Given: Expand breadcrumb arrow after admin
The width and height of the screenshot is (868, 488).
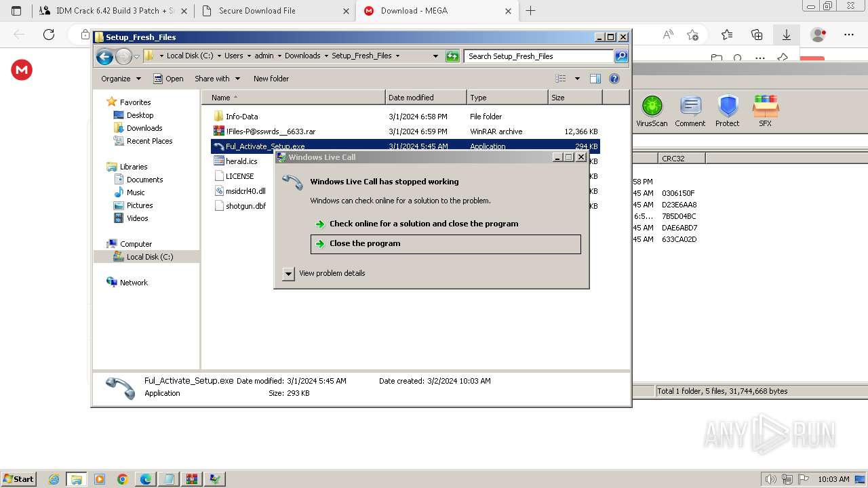Looking at the screenshot, I should 279,56.
